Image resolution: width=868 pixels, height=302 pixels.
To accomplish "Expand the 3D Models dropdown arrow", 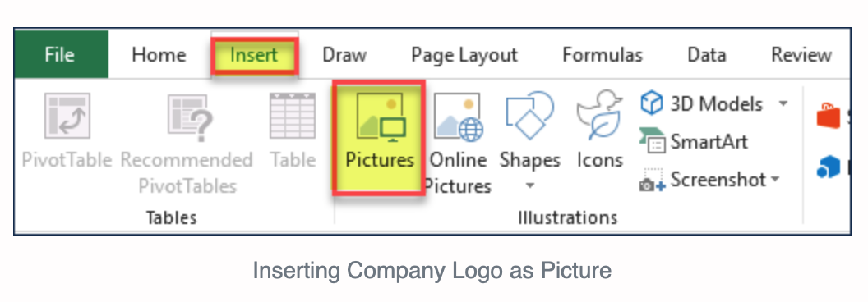I will 783,103.
